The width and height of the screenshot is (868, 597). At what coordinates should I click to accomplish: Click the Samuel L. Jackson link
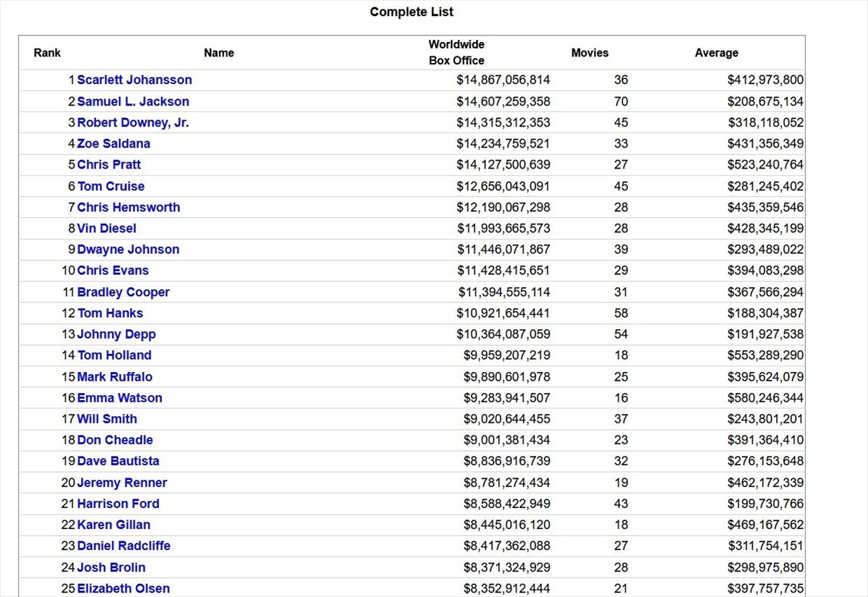[x=133, y=101]
